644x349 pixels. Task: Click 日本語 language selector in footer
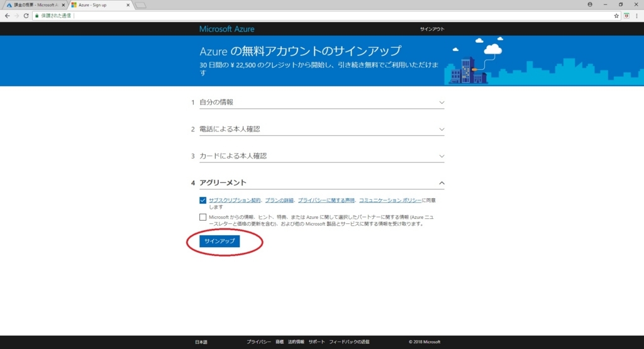point(201,342)
